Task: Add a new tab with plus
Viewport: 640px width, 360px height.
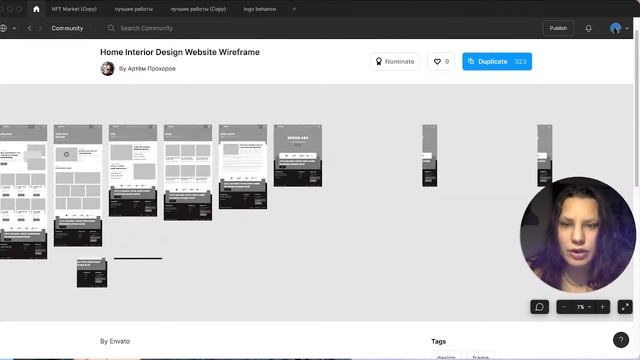Action: pos(294,9)
